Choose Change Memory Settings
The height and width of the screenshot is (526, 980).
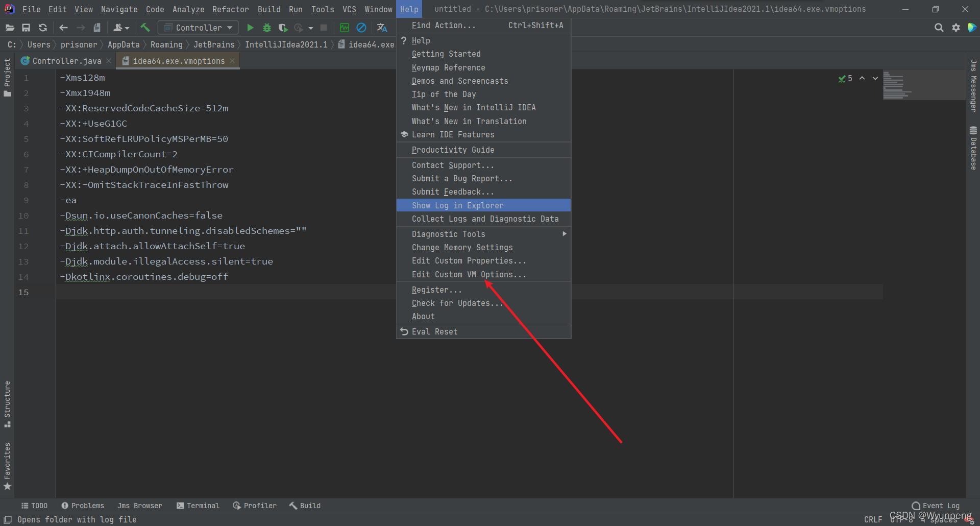pyautogui.click(x=483, y=247)
